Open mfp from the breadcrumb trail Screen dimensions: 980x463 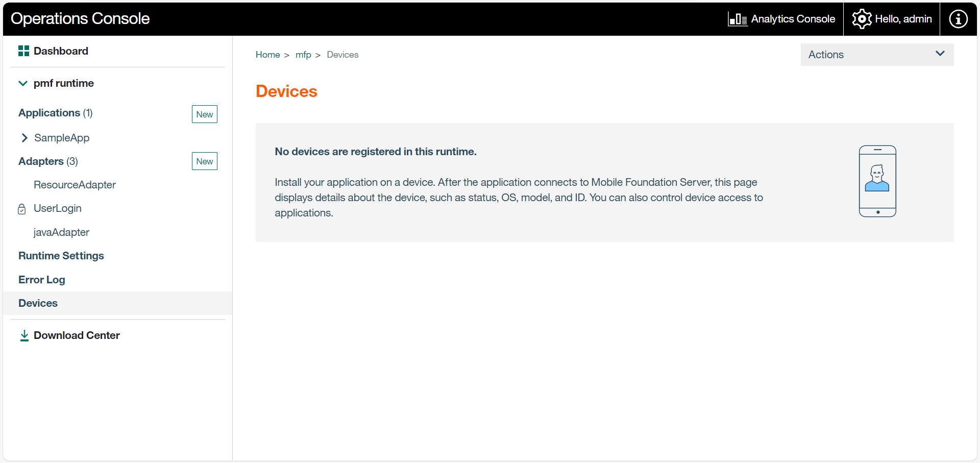point(303,55)
